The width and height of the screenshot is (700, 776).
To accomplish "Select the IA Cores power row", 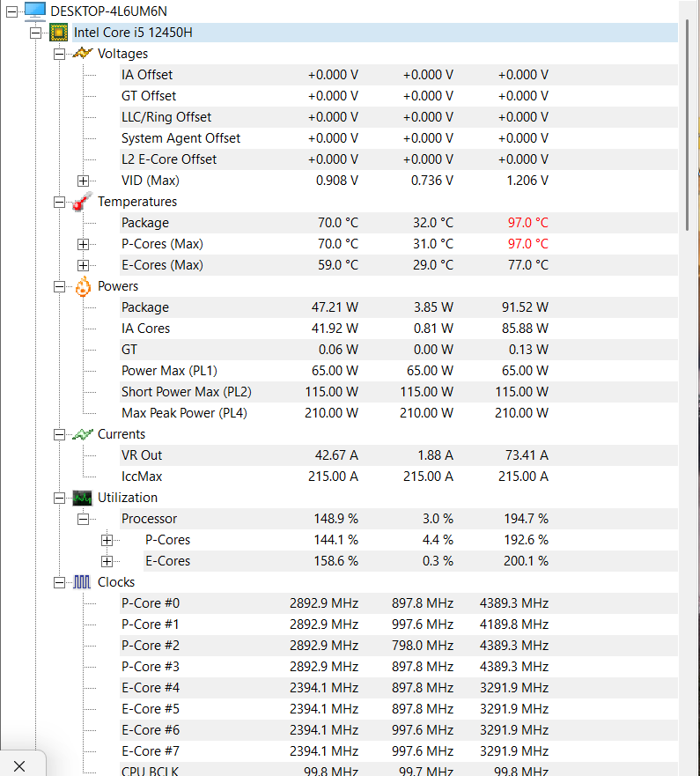I will 398,329.
